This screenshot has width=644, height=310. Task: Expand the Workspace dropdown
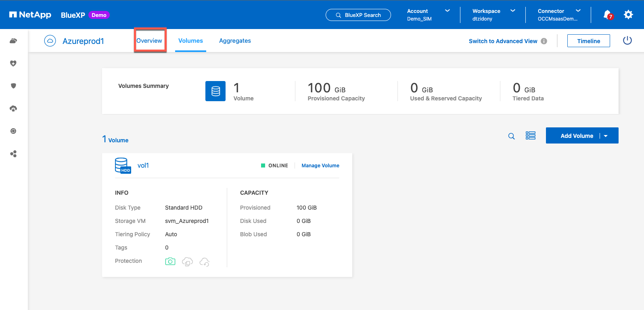pos(512,11)
